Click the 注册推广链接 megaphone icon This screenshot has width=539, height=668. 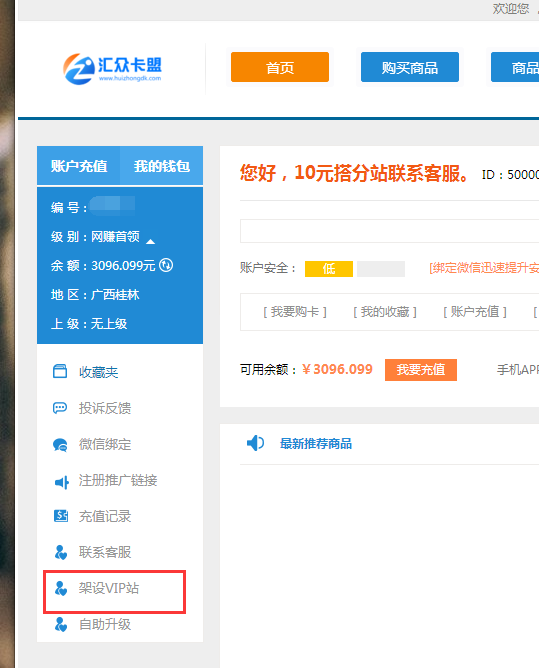point(62,482)
